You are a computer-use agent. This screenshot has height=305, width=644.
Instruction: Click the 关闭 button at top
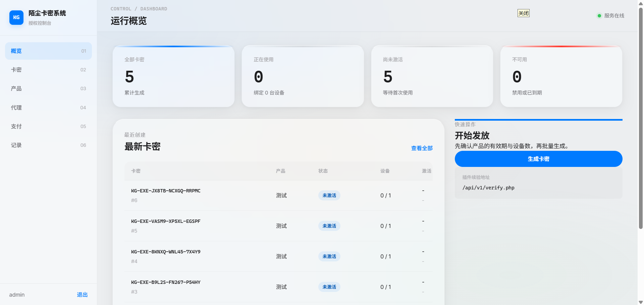(x=523, y=13)
